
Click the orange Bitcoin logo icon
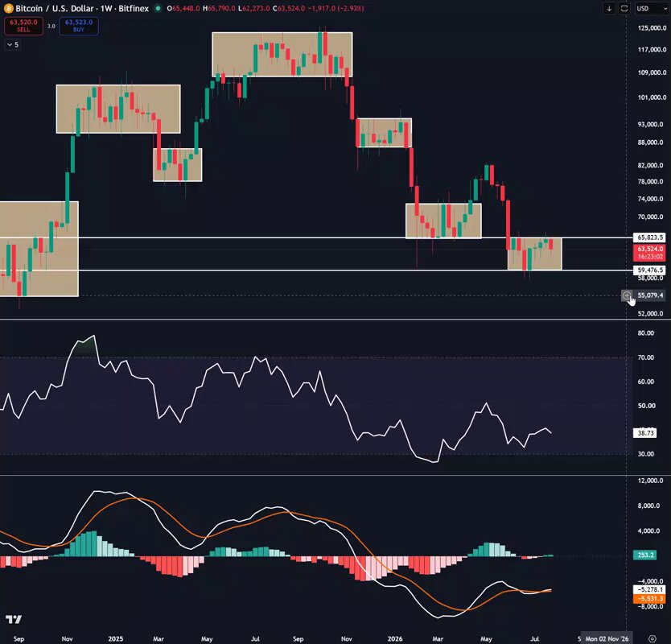coord(8,8)
